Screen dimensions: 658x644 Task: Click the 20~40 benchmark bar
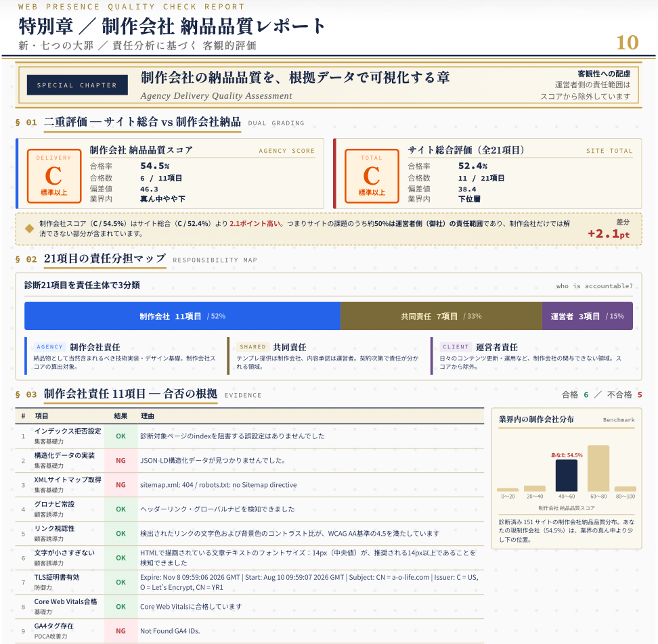click(535, 488)
